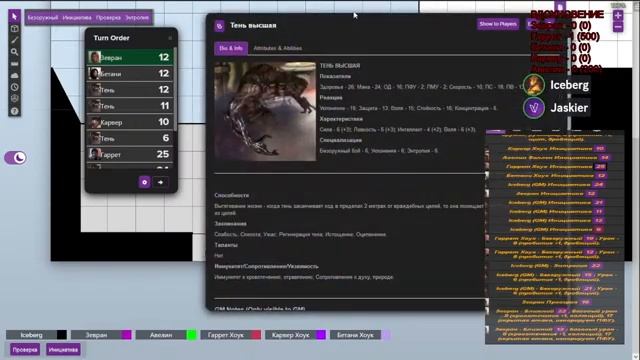Viewport: 640px width, 360px height.
Task: Switch to Bio & Info tab
Action: [x=231, y=48]
